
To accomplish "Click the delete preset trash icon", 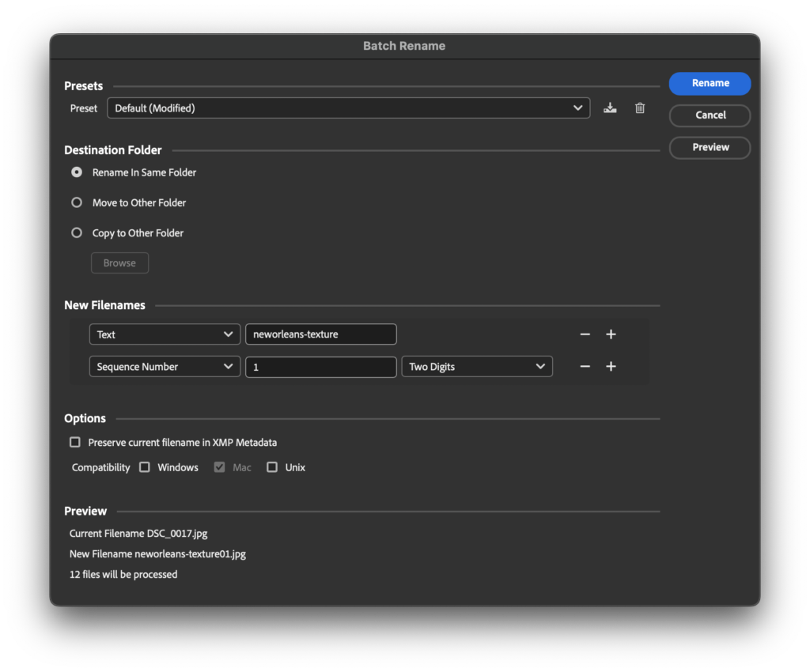I will coord(640,108).
